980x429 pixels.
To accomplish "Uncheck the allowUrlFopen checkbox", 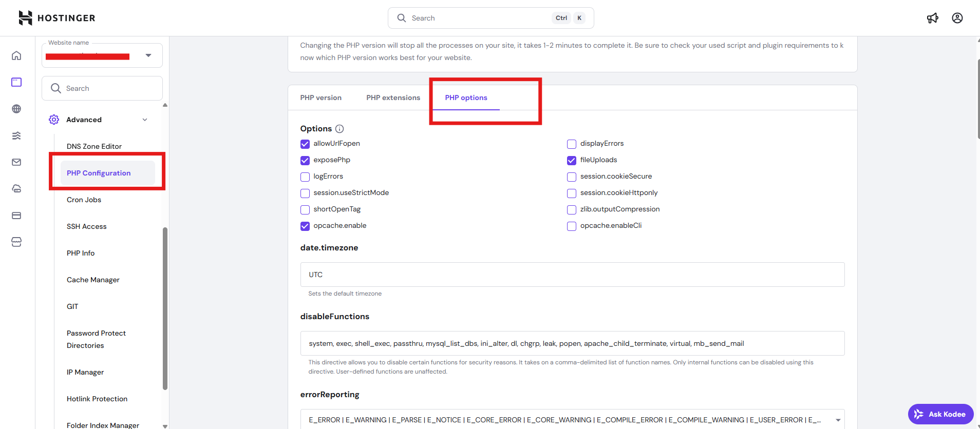I will point(305,144).
